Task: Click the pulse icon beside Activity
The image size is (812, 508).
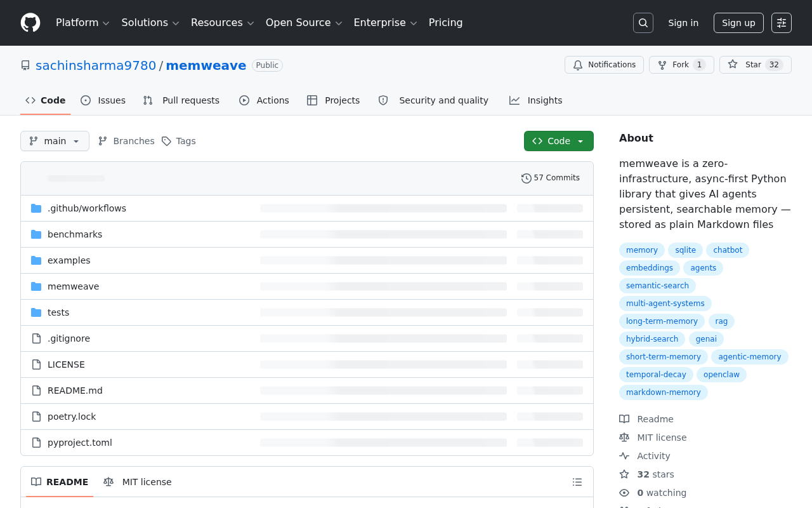Action: (624, 456)
